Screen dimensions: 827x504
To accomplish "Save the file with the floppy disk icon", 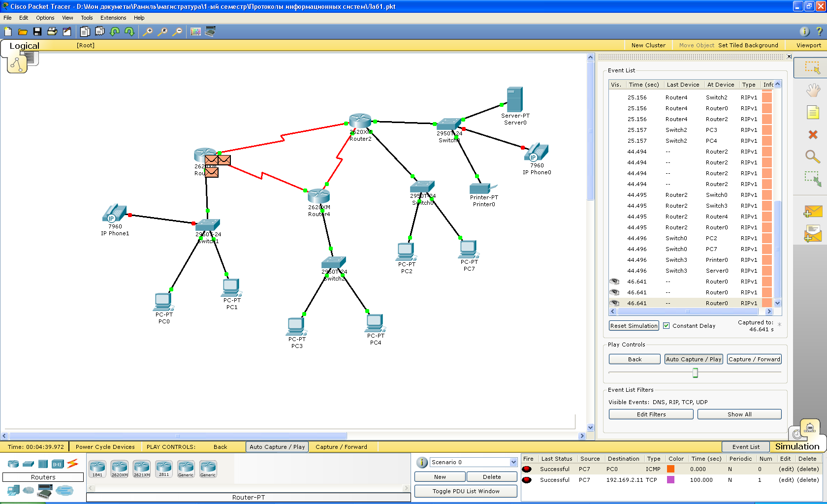I will tap(37, 31).
